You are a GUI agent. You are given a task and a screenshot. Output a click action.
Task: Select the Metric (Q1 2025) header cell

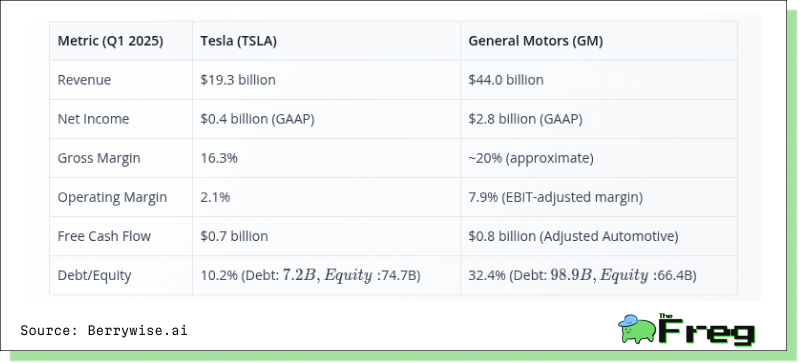121,41
